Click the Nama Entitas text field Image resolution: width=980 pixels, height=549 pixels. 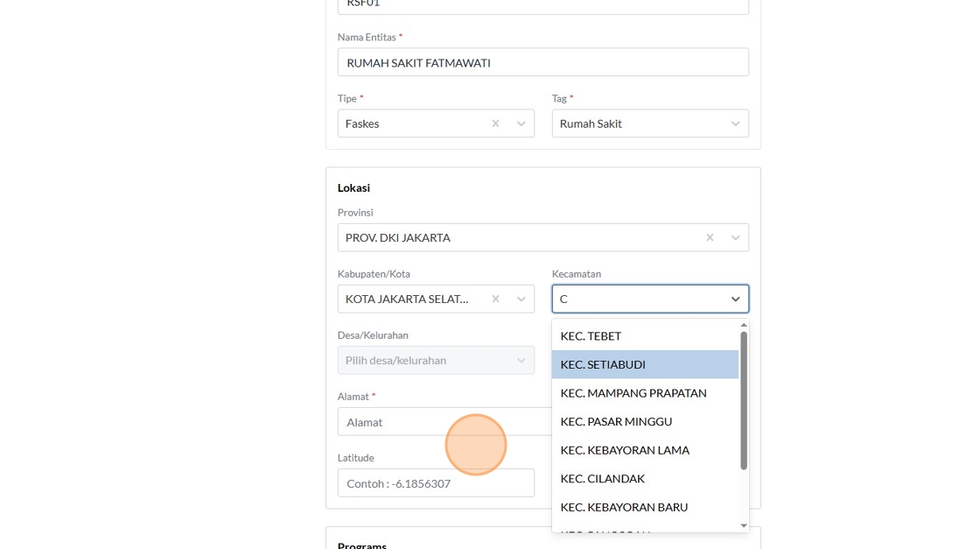point(542,62)
